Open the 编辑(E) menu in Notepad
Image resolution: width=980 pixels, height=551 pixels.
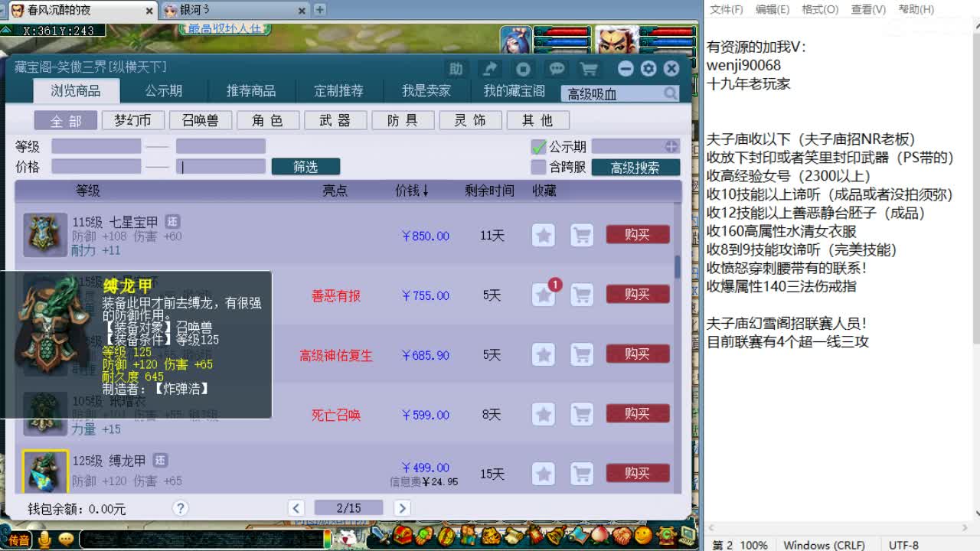(773, 9)
